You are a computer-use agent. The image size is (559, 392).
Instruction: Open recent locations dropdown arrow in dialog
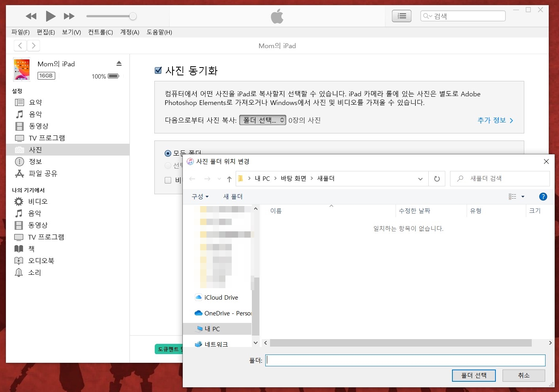point(219,179)
